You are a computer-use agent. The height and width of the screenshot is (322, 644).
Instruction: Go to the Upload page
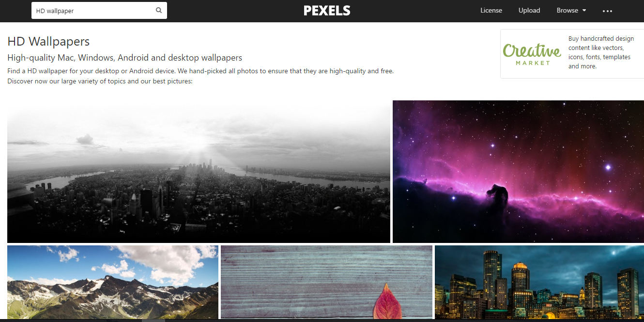click(529, 10)
